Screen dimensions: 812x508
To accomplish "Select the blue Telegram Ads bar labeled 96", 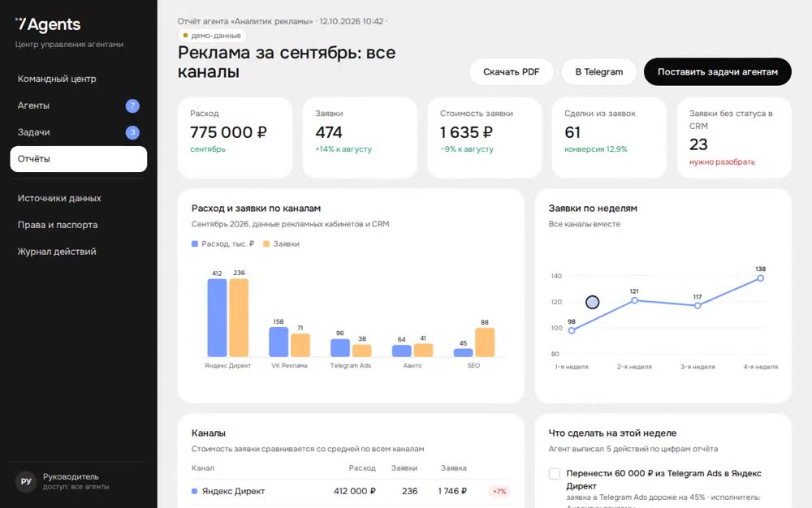I will (340, 347).
